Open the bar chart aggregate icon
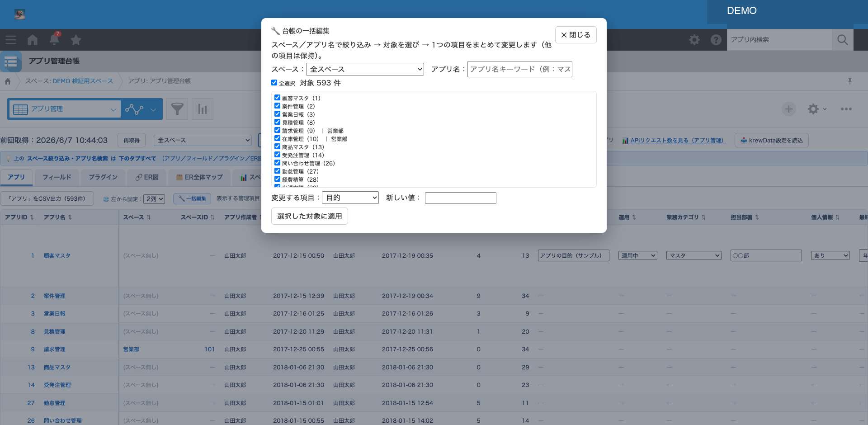 [x=203, y=109]
